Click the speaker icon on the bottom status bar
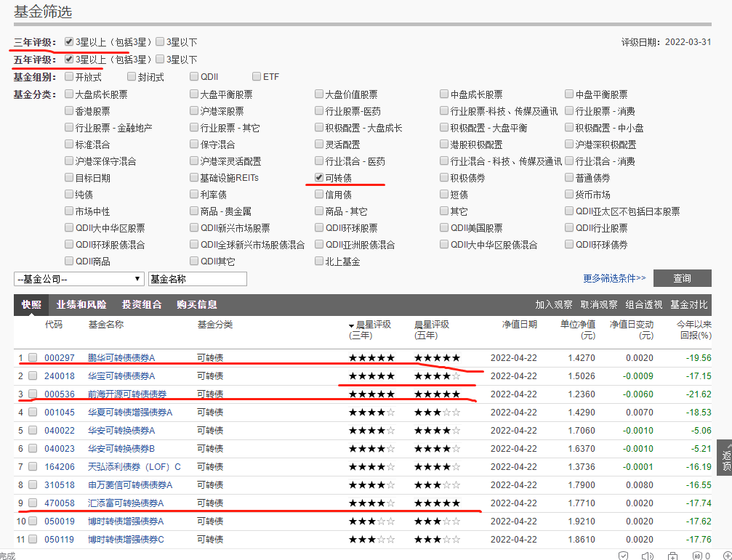 tap(648, 556)
